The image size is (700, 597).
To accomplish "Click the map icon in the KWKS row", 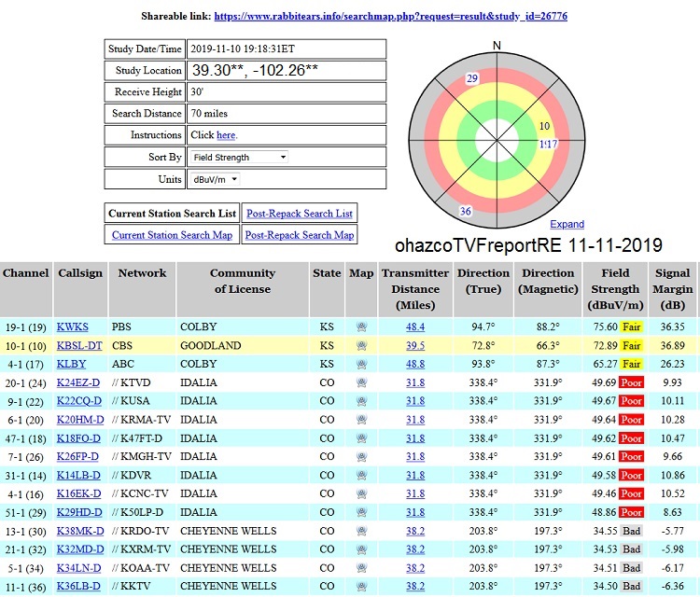I will 361,327.
